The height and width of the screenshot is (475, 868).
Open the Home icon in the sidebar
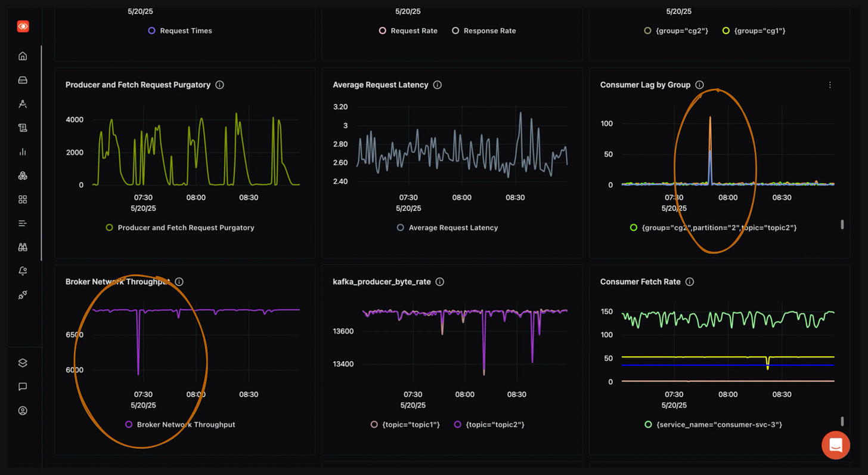(x=23, y=55)
